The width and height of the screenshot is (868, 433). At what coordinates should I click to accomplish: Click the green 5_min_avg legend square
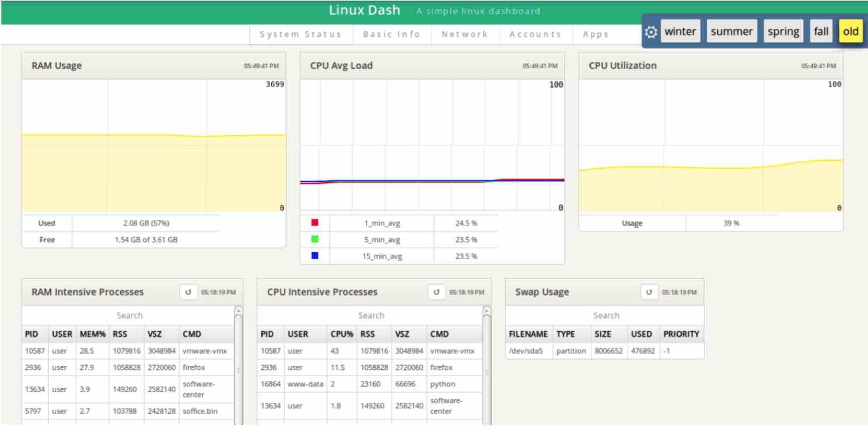click(315, 239)
